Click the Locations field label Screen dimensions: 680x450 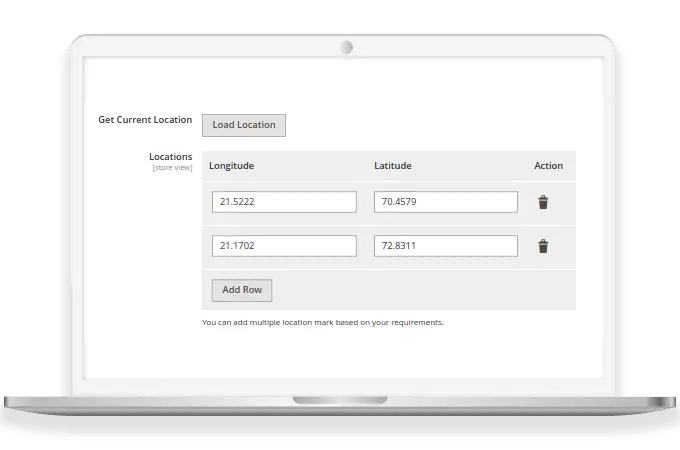[x=170, y=157]
